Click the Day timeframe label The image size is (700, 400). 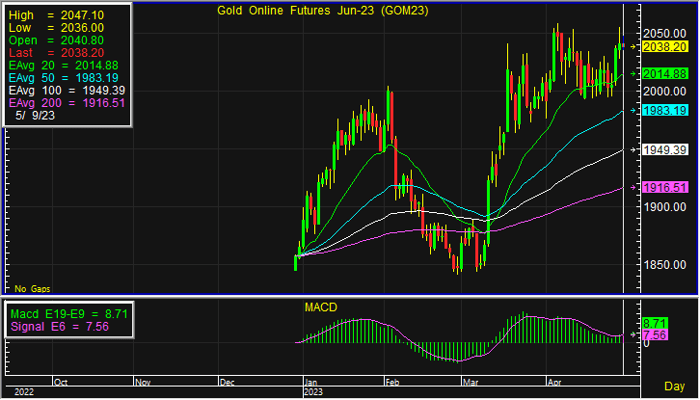pyautogui.click(x=675, y=385)
